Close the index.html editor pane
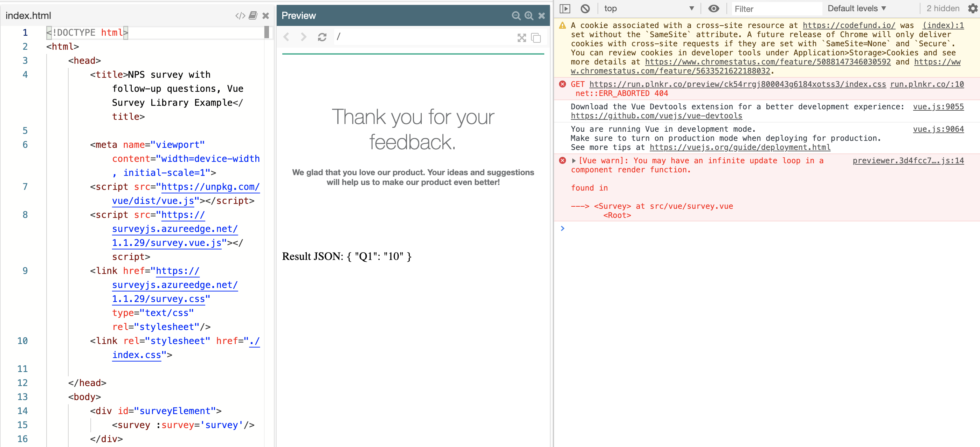 [265, 16]
